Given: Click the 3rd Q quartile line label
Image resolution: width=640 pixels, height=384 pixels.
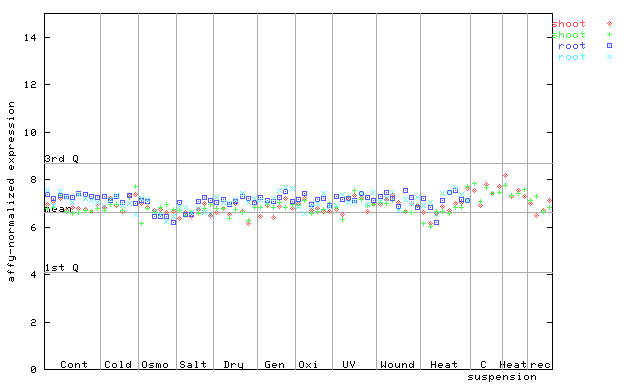Looking at the screenshot, I should coord(62,158).
